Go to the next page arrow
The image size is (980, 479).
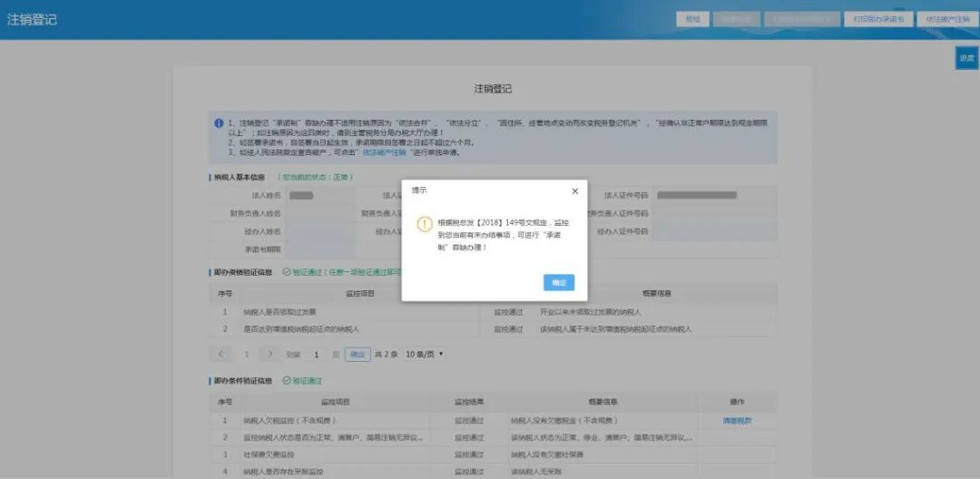tap(270, 354)
